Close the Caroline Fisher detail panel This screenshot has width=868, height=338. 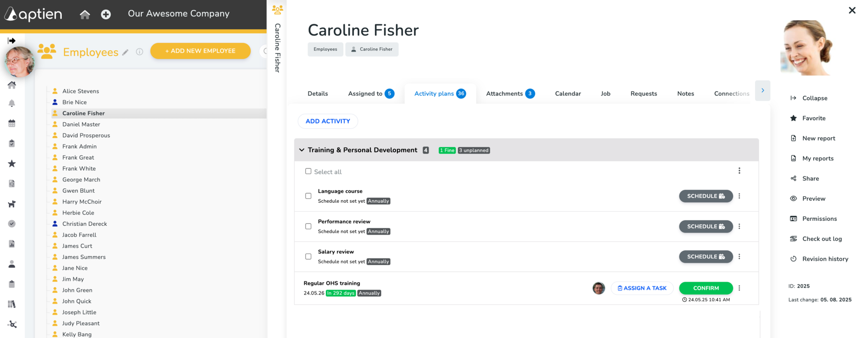[852, 10]
